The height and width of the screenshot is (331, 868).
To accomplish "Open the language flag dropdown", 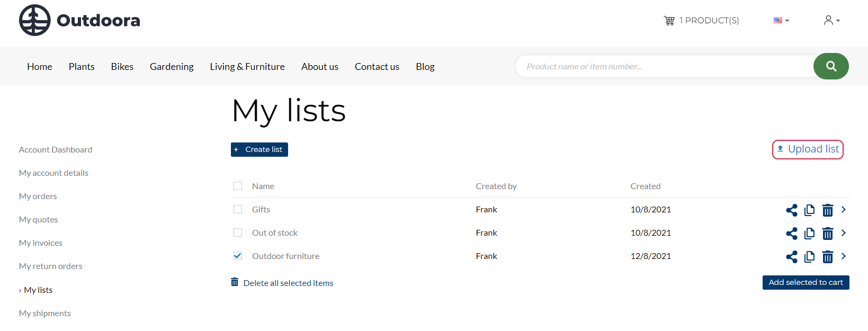I will (781, 21).
